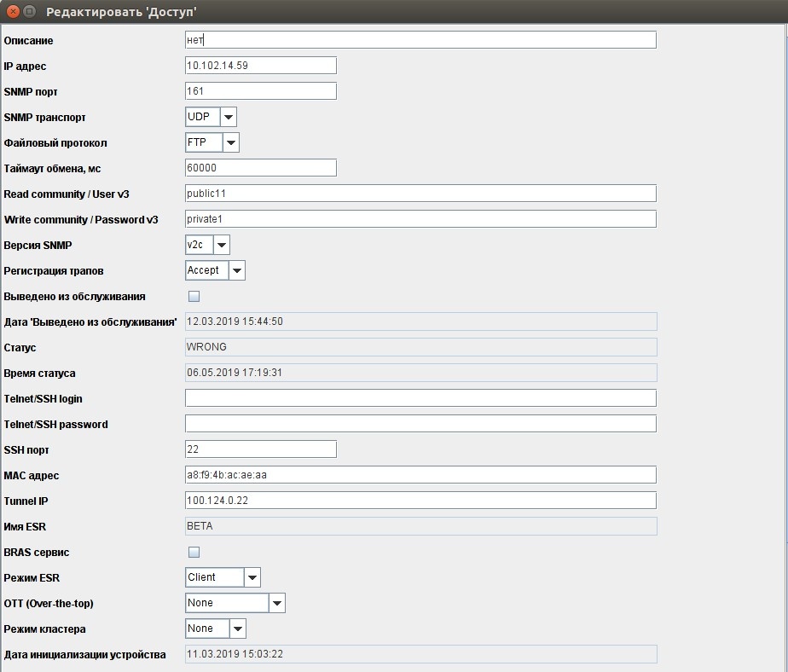This screenshot has height=672, width=788.
Task: Select the Tunnel IP field
Action: pos(420,501)
